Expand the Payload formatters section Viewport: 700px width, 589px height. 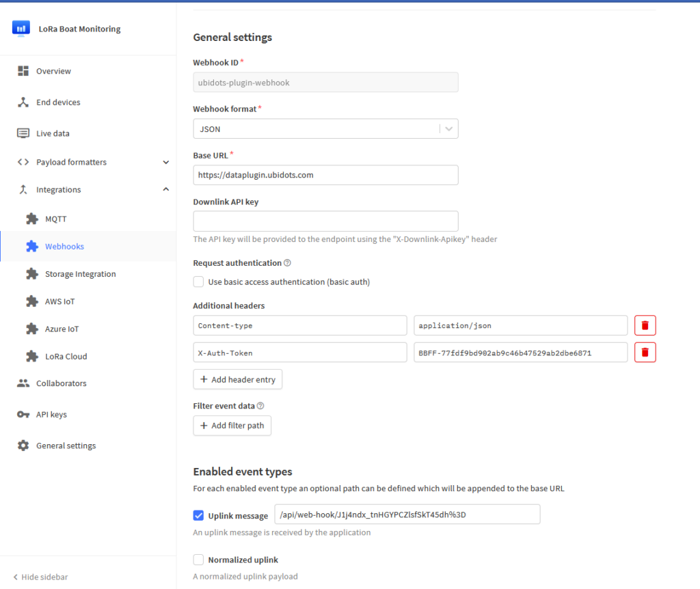click(x=165, y=162)
